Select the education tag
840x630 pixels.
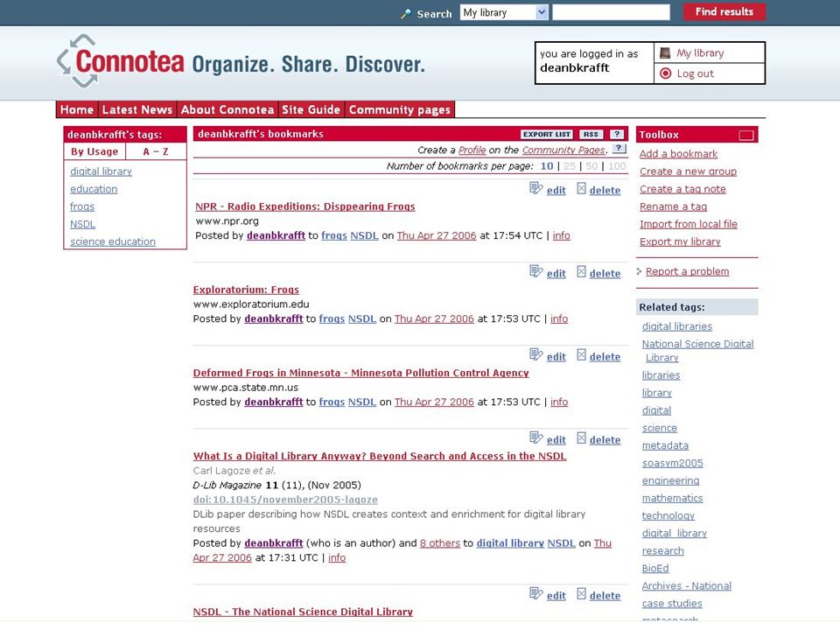pos(94,189)
